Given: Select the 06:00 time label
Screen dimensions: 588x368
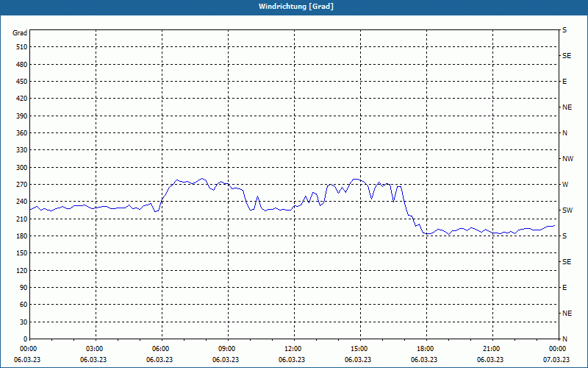Looking at the screenshot, I should pyautogui.click(x=161, y=349).
